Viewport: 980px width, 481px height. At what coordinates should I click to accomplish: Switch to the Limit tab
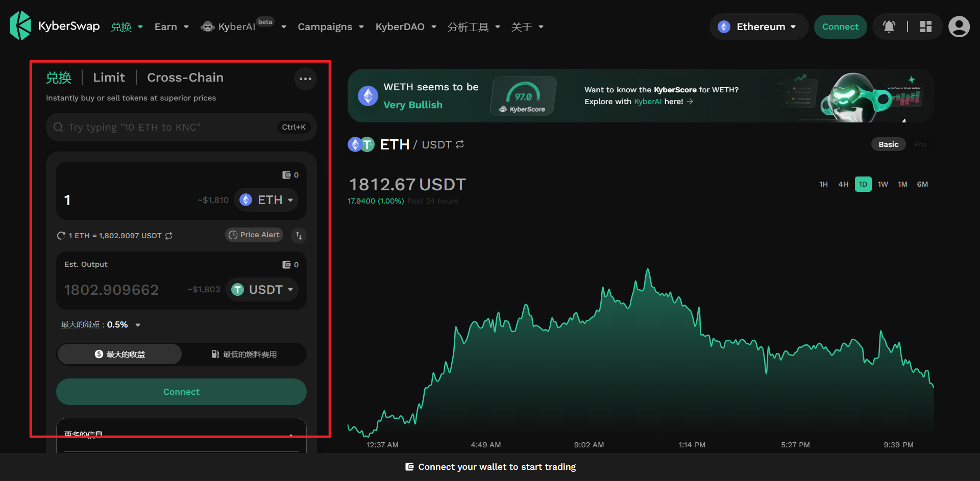tap(109, 78)
